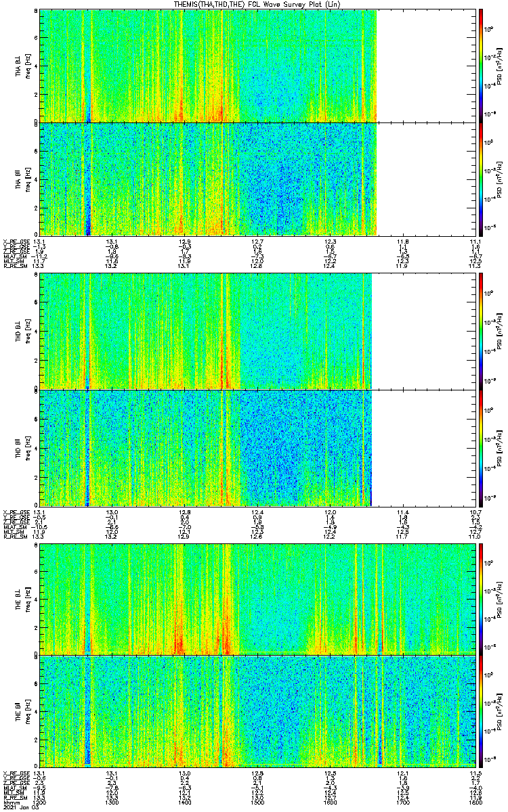Select the THD B-parallel spectrogram panel

point(257,448)
